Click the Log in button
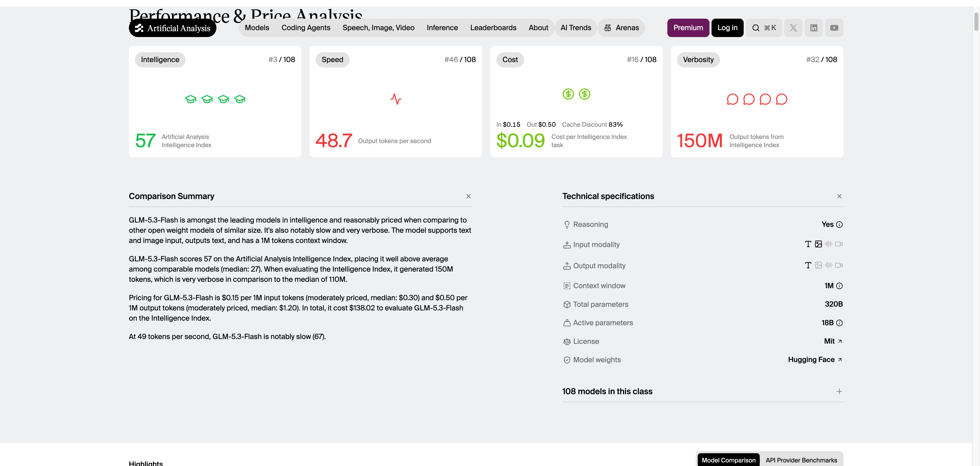 click(x=727, y=28)
